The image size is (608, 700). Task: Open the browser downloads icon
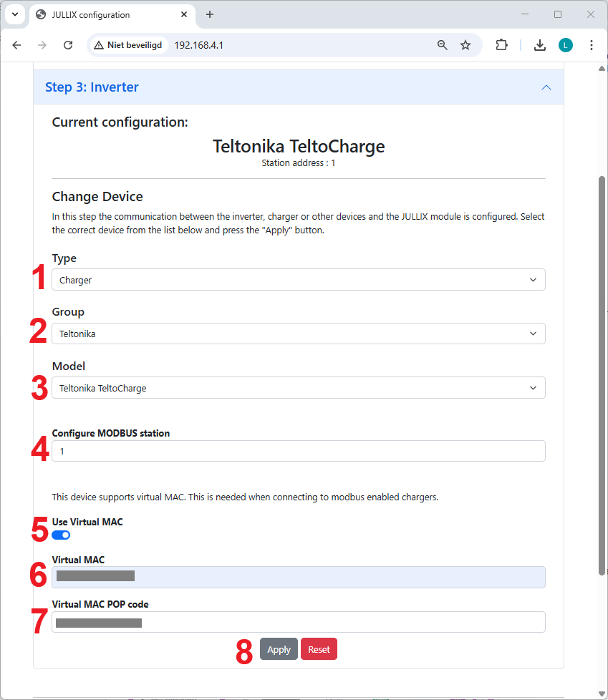(540, 45)
